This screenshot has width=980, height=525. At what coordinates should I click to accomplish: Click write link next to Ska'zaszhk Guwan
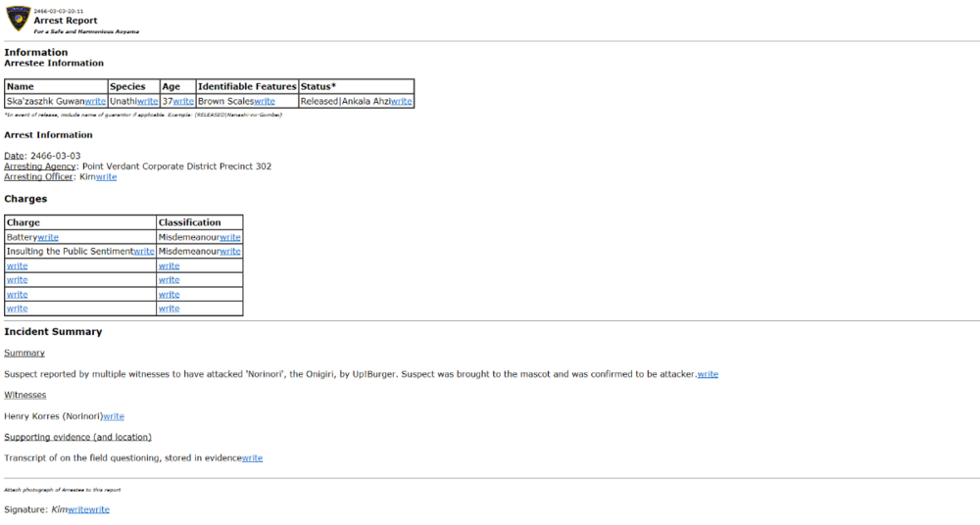[x=95, y=101]
